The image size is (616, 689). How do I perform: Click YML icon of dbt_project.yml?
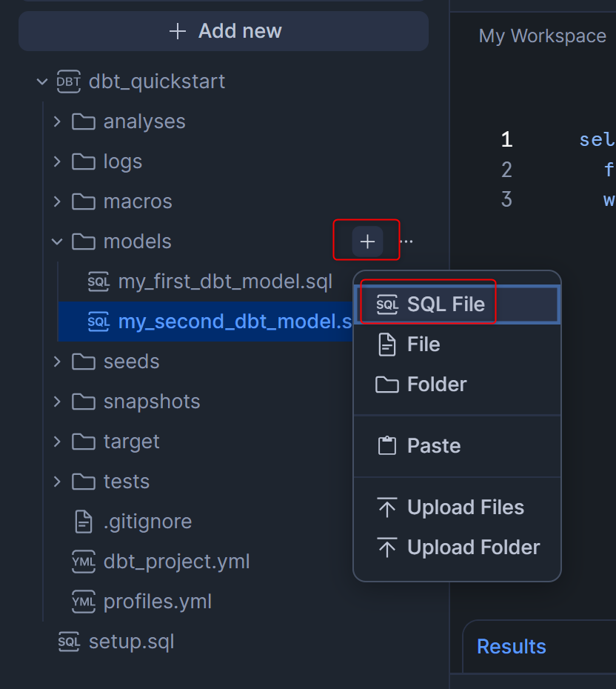point(84,562)
